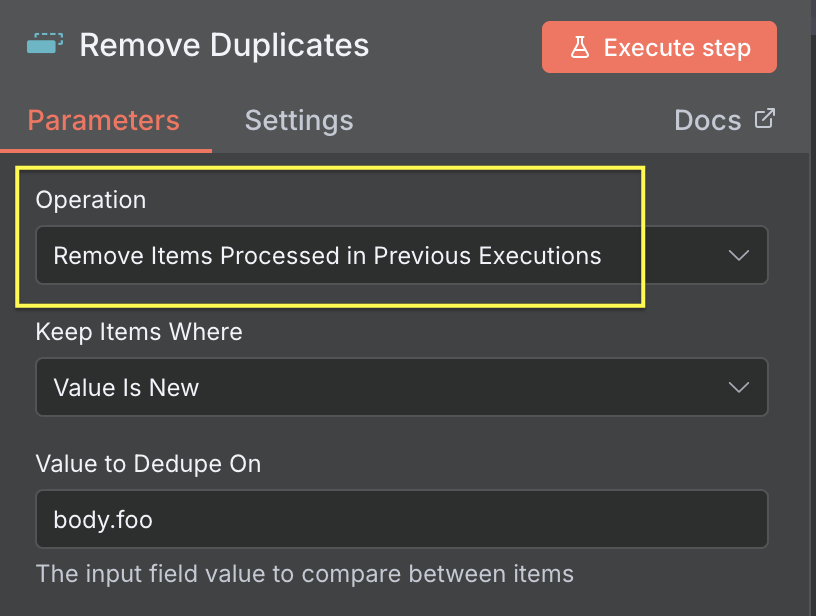The height and width of the screenshot is (616, 816).
Task: Select the Value Is New option text
Action: tap(126, 388)
